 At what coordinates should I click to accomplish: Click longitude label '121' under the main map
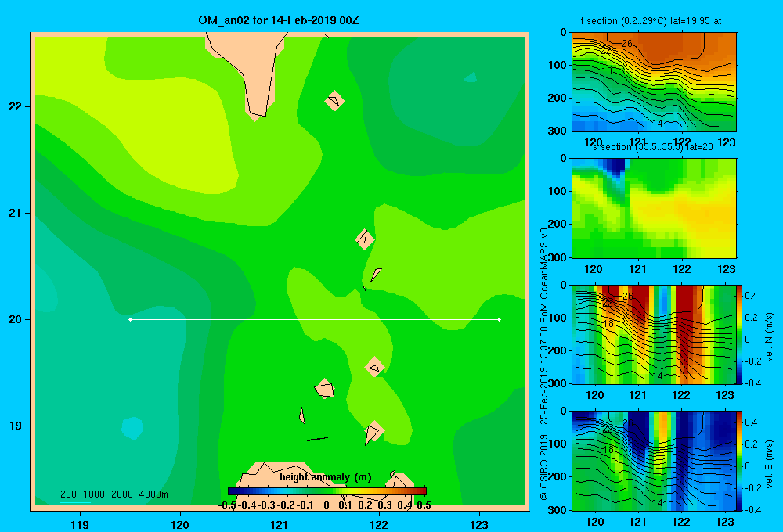[x=280, y=524]
